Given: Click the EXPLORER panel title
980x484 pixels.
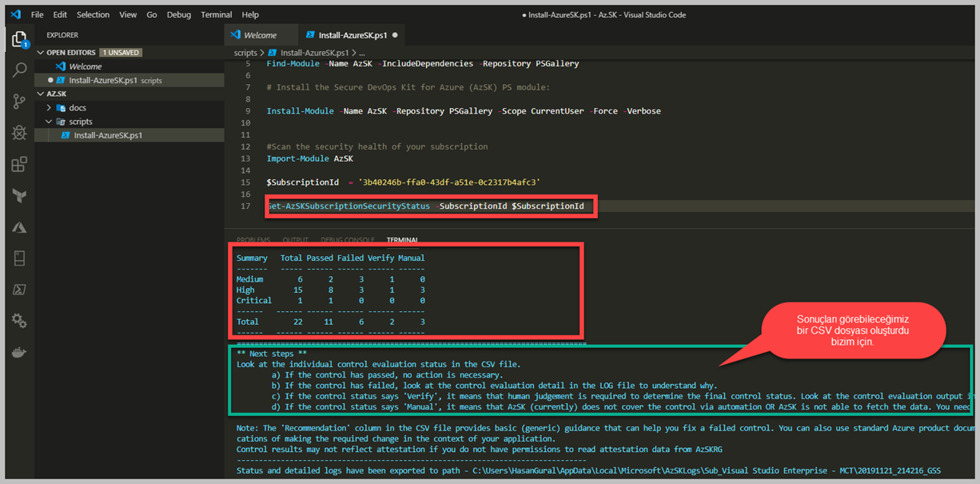Looking at the screenshot, I should (62, 35).
